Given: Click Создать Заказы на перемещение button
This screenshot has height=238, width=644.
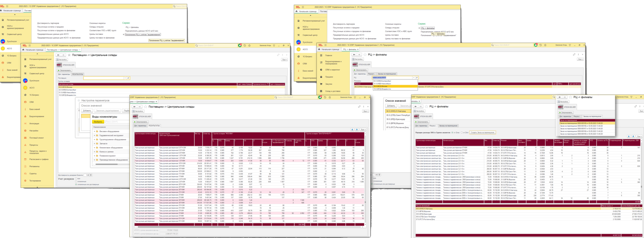Looking at the screenshot, I should point(483,132).
